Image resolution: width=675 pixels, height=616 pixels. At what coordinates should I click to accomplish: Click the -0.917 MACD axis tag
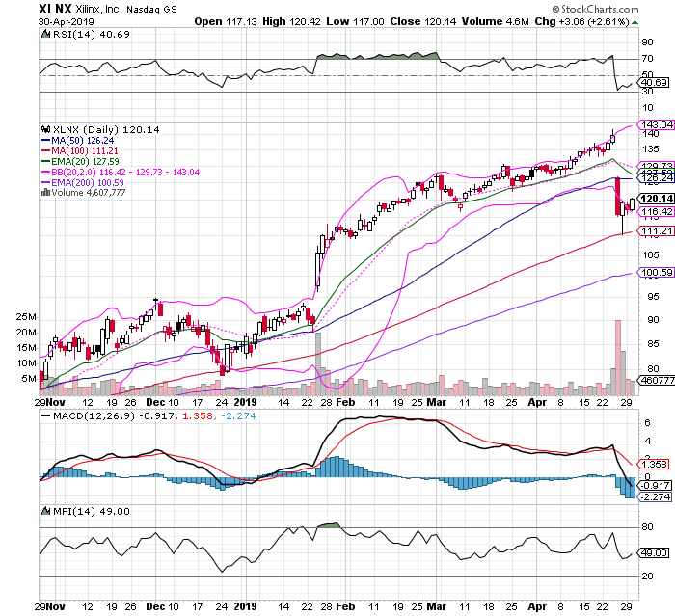click(x=655, y=485)
